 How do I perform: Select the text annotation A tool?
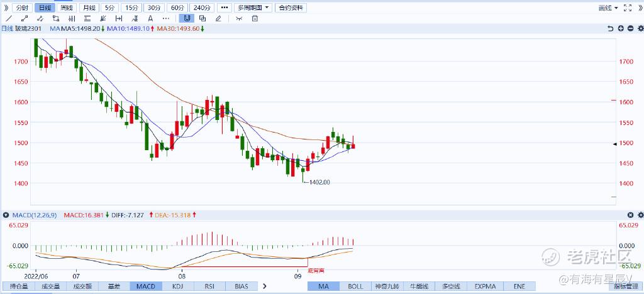click(x=150, y=18)
